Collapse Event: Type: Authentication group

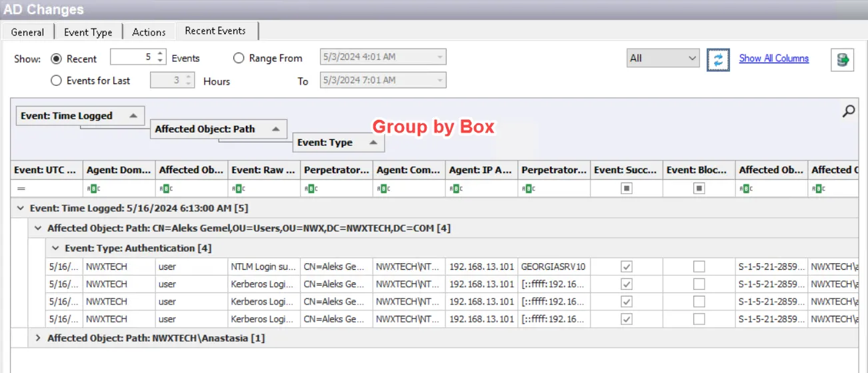[55, 248]
